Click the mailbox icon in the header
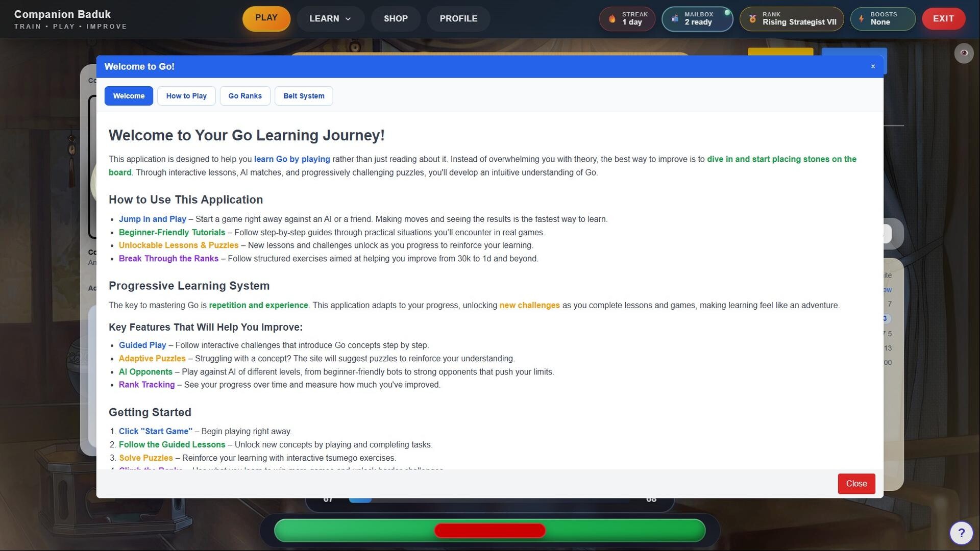The width and height of the screenshot is (980, 551). pyautogui.click(x=675, y=19)
